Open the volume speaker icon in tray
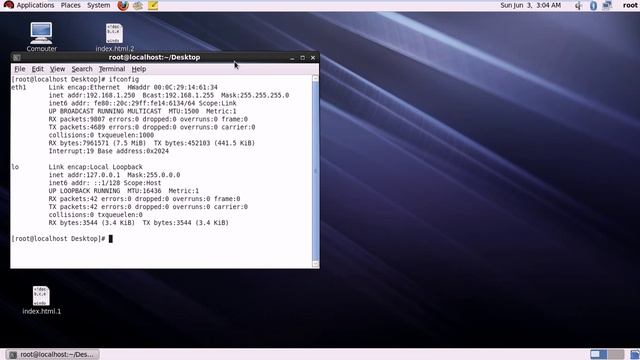The image size is (640, 360). pyautogui.click(x=578, y=6)
